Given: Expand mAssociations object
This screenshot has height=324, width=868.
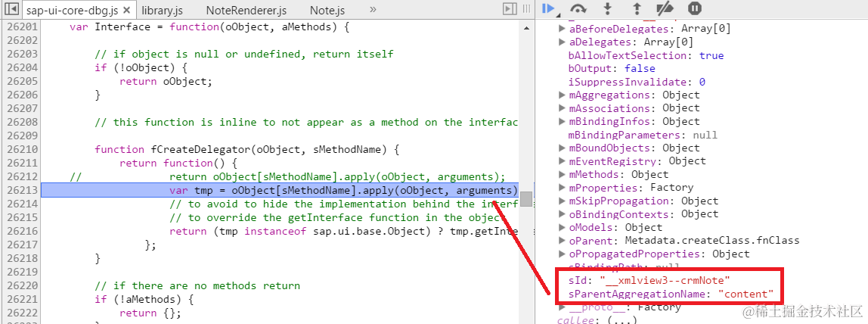Looking at the screenshot, I should click(x=562, y=108).
